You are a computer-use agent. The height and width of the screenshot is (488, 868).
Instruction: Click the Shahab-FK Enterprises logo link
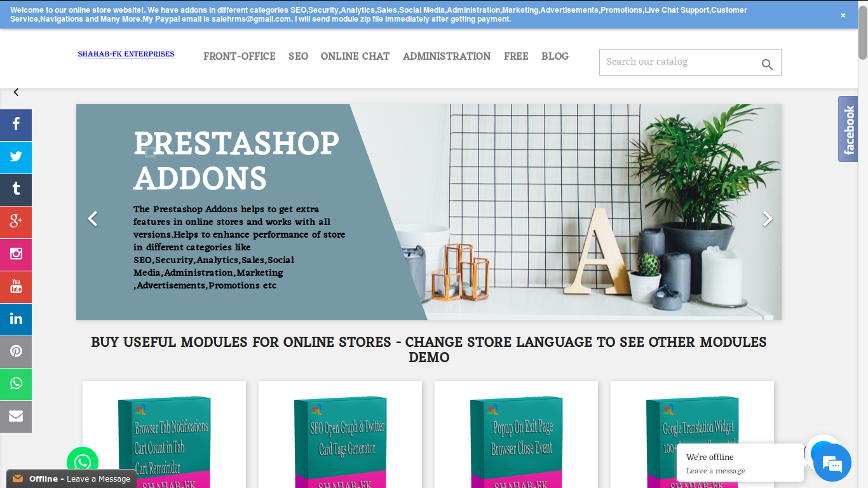point(126,54)
